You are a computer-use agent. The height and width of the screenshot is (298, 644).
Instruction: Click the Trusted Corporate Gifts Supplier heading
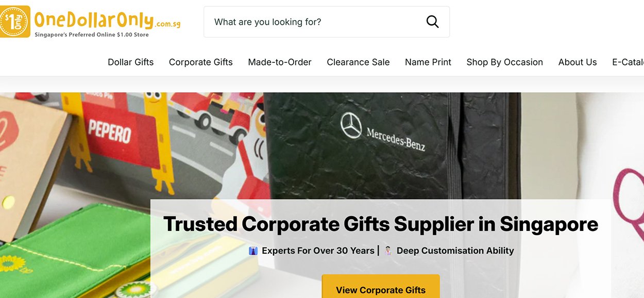pyautogui.click(x=381, y=224)
